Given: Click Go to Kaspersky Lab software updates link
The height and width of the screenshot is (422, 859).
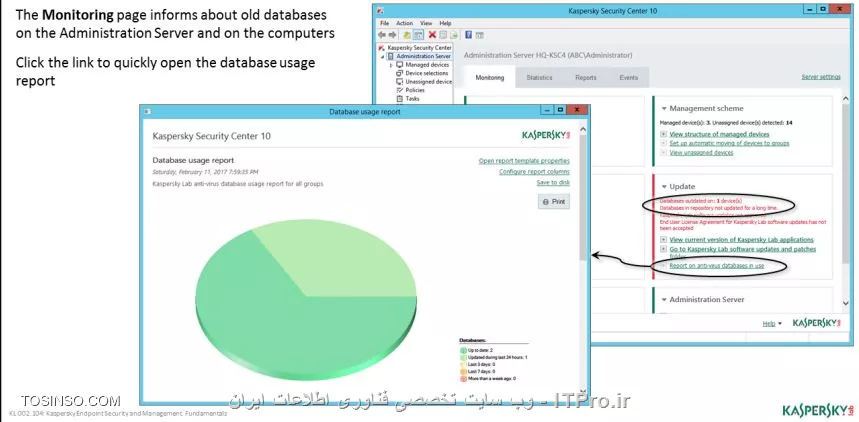Looking at the screenshot, I should 742,252.
